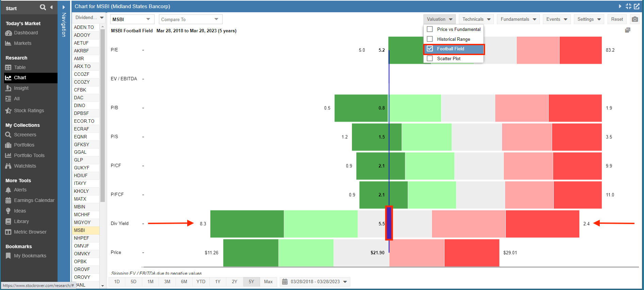
Task: Check the Price vs Fundamental checkbox
Action: click(x=430, y=29)
